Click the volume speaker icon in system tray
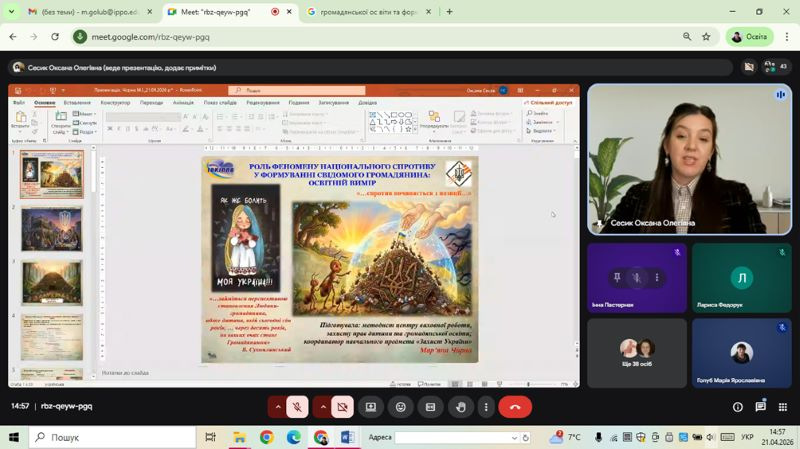Image resolution: width=800 pixels, height=449 pixels. (710, 437)
